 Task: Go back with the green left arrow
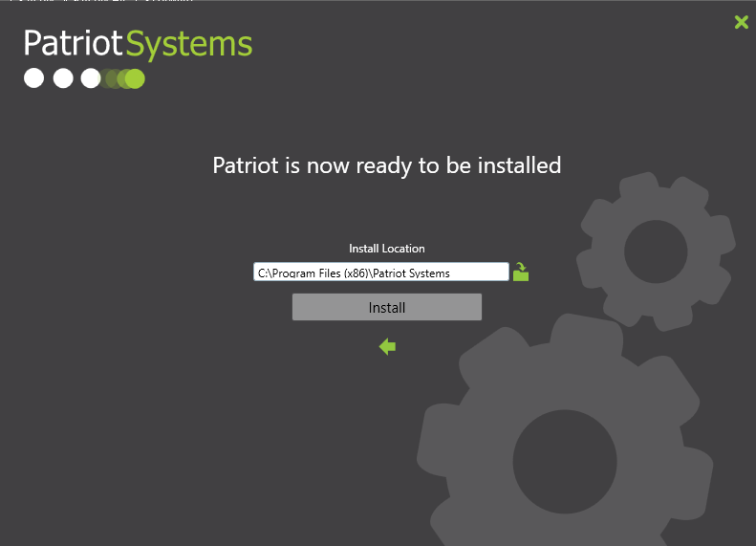coord(387,346)
